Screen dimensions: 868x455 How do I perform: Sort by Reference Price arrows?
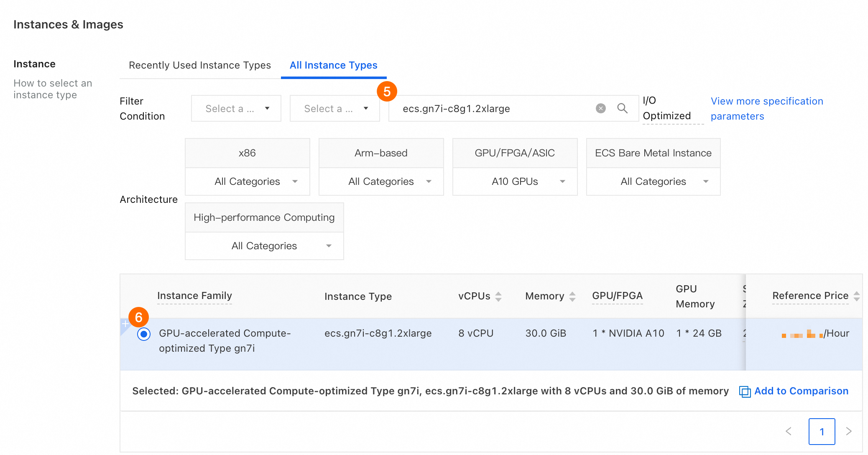[x=856, y=296]
